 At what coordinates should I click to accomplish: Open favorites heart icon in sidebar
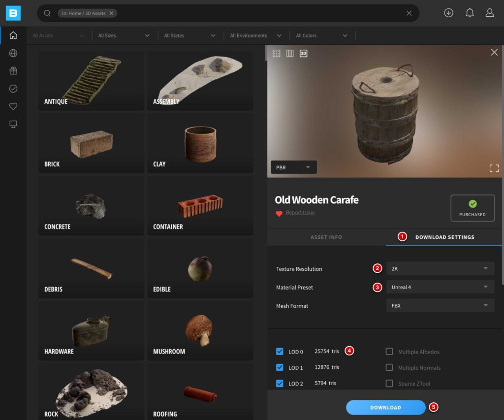pos(13,106)
